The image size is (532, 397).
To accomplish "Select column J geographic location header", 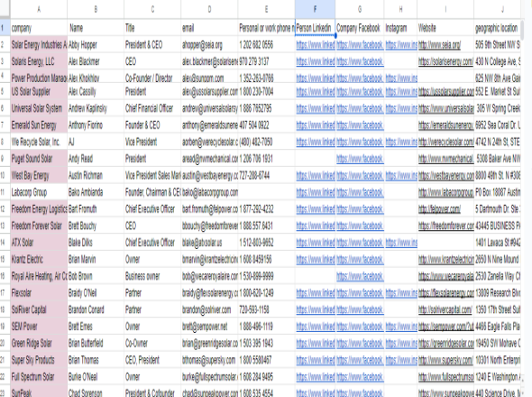I will [497, 28].
